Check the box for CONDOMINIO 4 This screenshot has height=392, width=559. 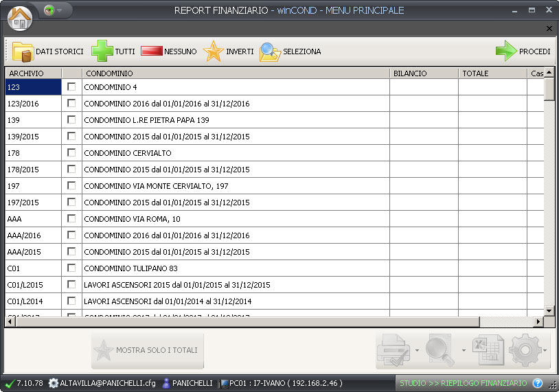coord(71,87)
